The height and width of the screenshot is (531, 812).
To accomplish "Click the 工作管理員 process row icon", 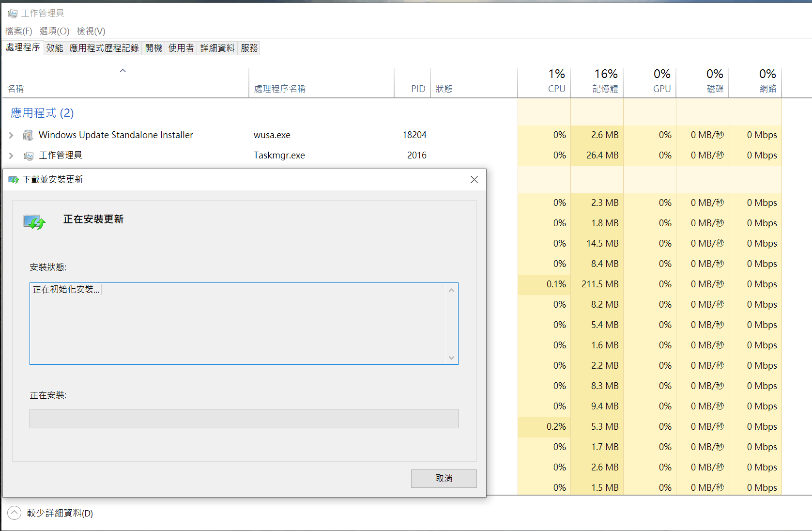I will (29, 156).
